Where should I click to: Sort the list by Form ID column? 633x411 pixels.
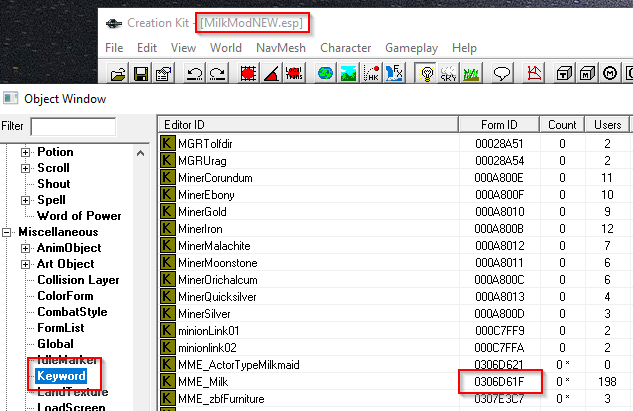(499, 125)
